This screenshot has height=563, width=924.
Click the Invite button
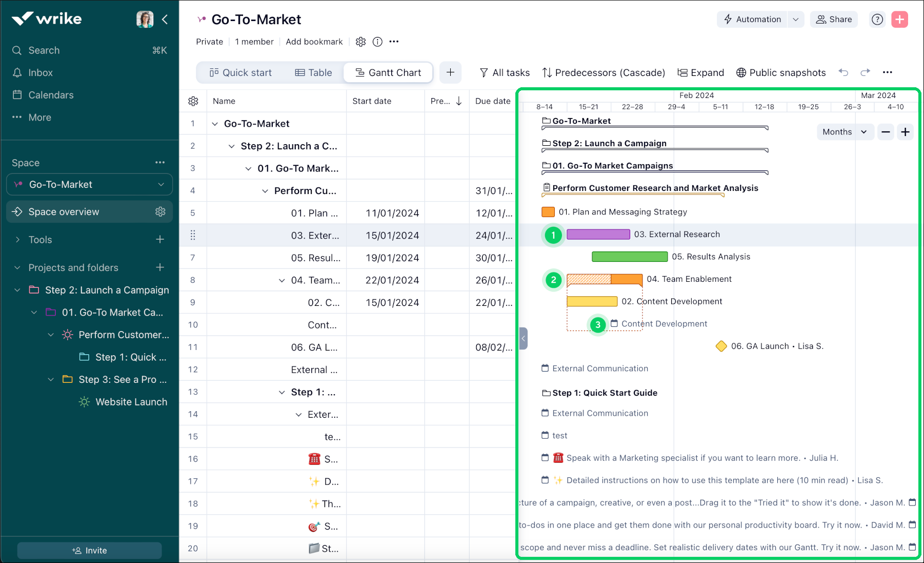pyautogui.click(x=90, y=550)
